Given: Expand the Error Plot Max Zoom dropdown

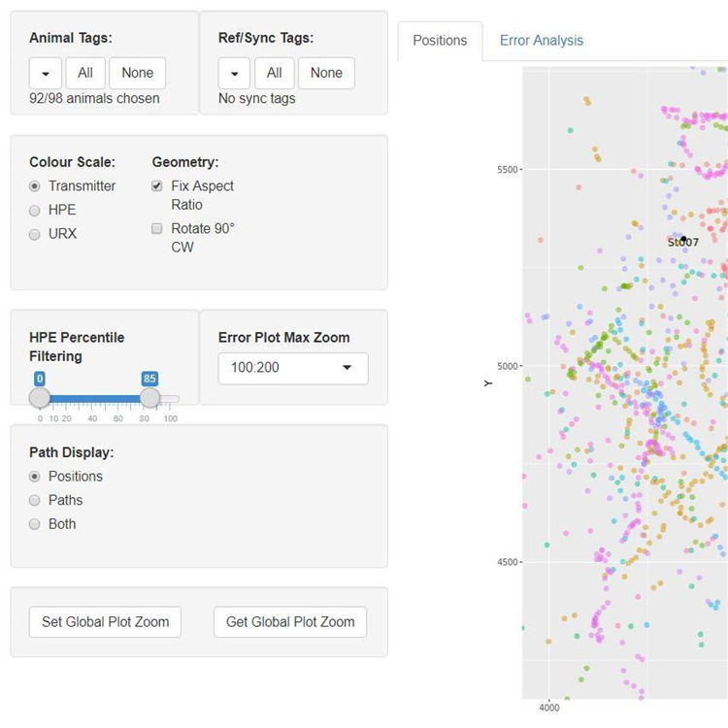Looking at the screenshot, I should tap(293, 369).
